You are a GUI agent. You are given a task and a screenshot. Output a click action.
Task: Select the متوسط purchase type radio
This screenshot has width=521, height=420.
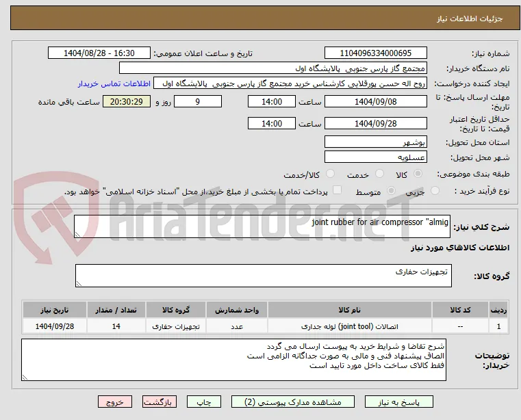392,191
